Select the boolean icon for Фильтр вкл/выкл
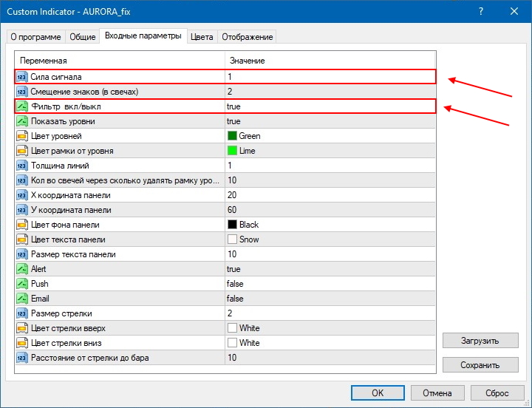The height and width of the screenshot is (408, 532). pyautogui.click(x=22, y=106)
